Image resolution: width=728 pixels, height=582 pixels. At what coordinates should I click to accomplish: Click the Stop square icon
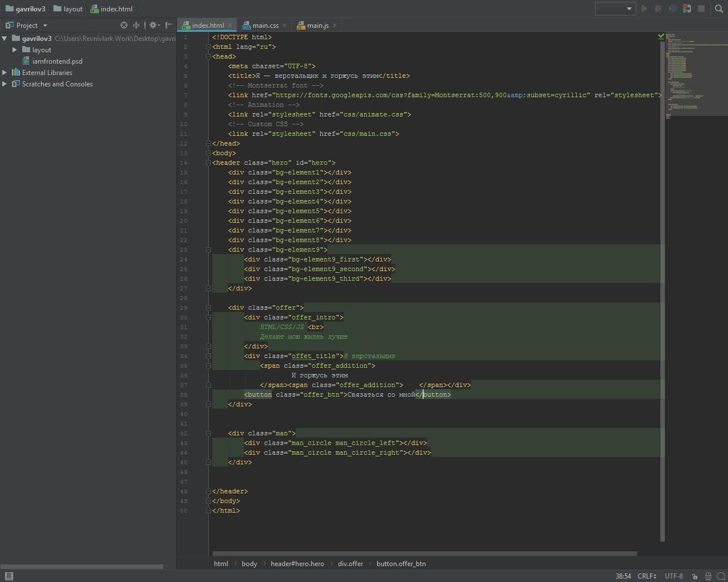tap(701, 9)
